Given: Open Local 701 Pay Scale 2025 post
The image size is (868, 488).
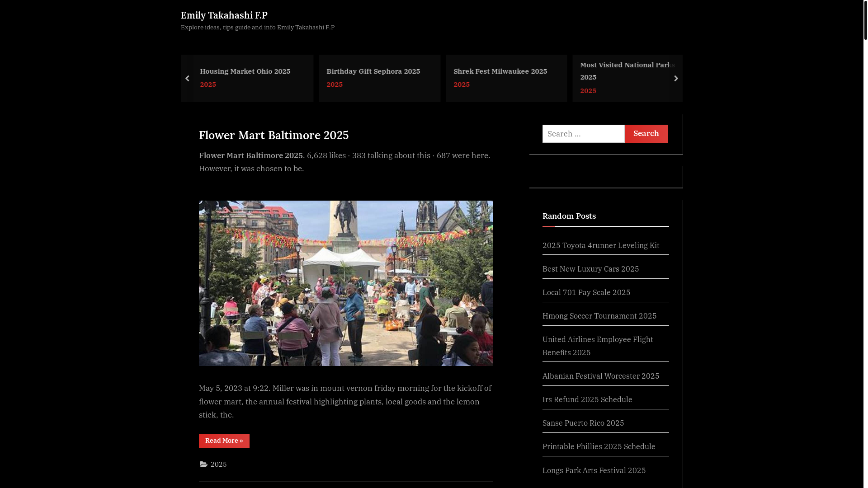Looking at the screenshot, I should point(586,292).
